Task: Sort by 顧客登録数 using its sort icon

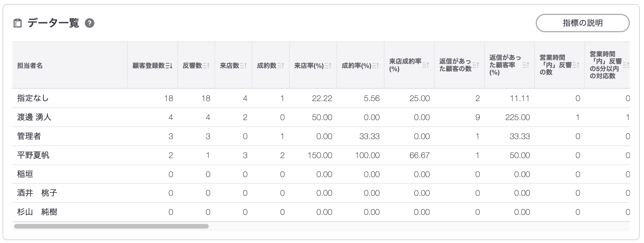Action: tap(169, 66)
